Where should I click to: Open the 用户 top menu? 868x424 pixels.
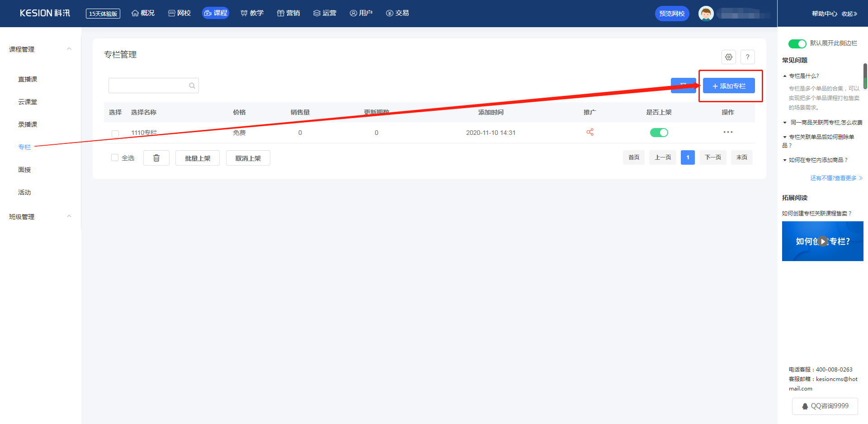coord(361,13)
